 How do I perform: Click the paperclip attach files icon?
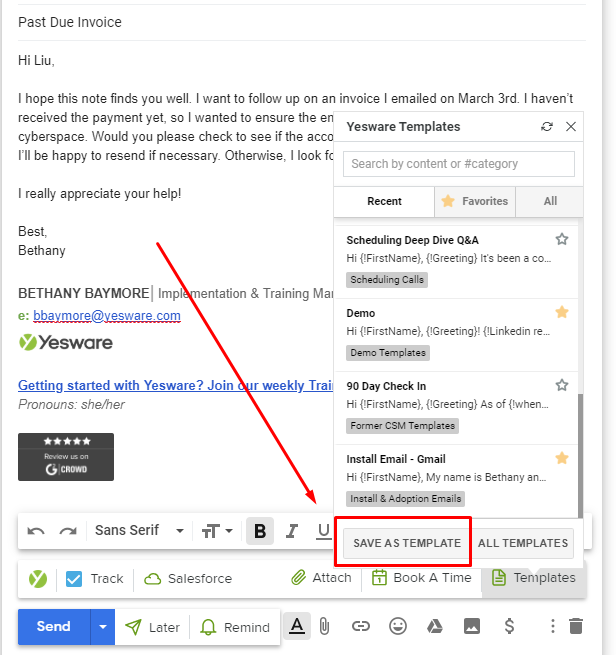[x=324, y=626]
